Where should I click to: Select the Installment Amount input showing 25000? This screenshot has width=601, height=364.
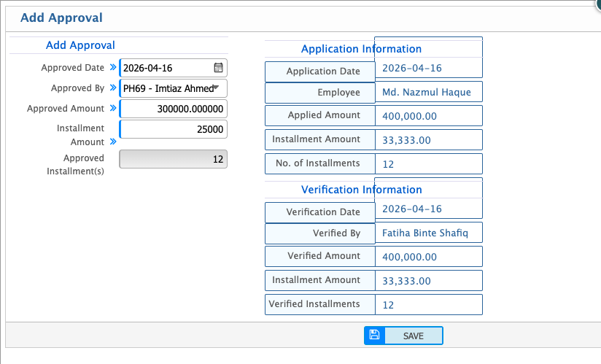(x=174, y=129)
